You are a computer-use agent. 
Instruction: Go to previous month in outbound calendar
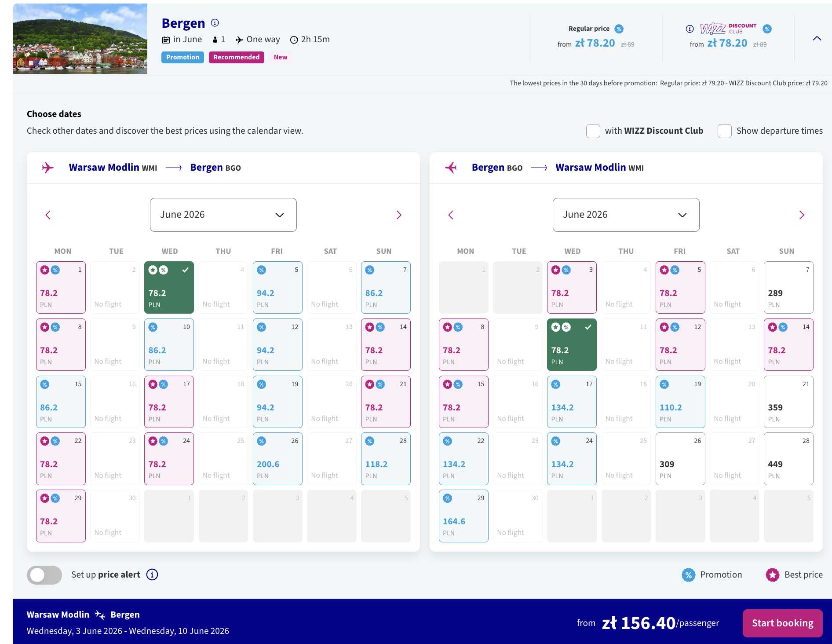tap(48, 215)
